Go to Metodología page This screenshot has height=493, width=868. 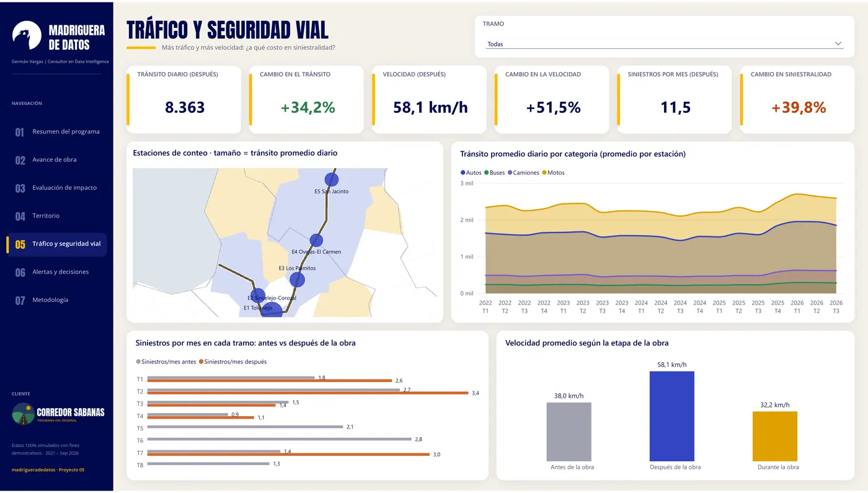tap(57, 300)
